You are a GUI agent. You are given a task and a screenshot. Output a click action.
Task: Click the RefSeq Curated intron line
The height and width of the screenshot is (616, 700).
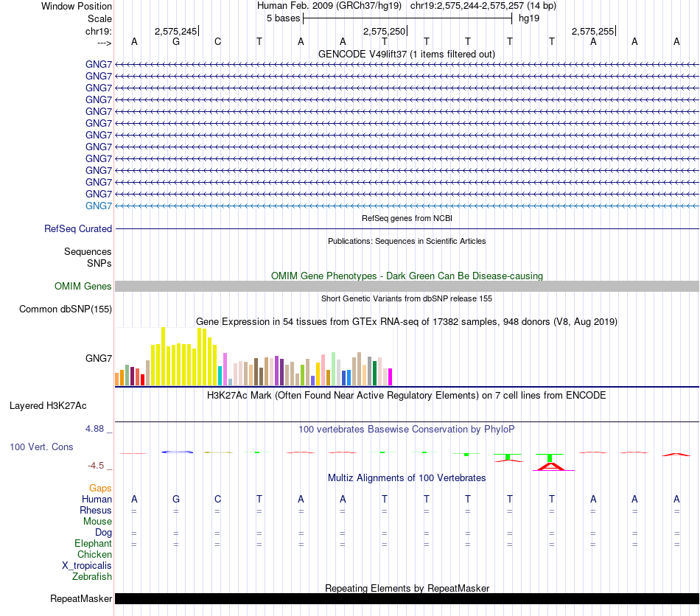click(407, 229)
